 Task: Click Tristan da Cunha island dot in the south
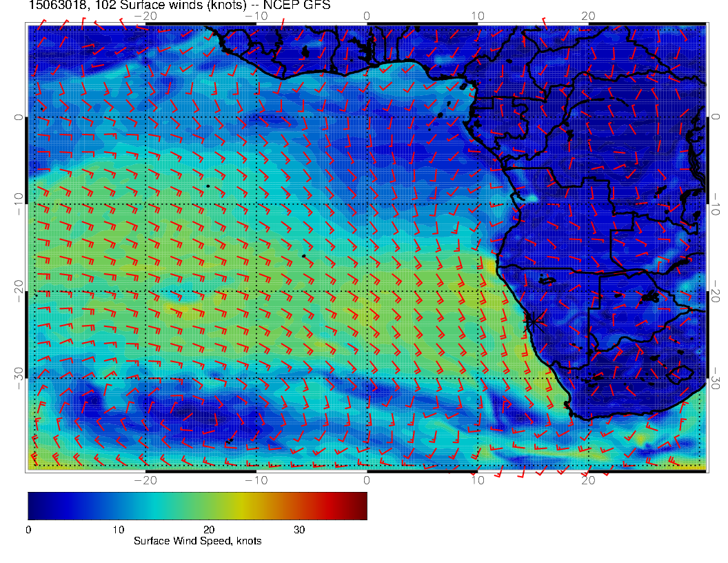tap(228, 440)
